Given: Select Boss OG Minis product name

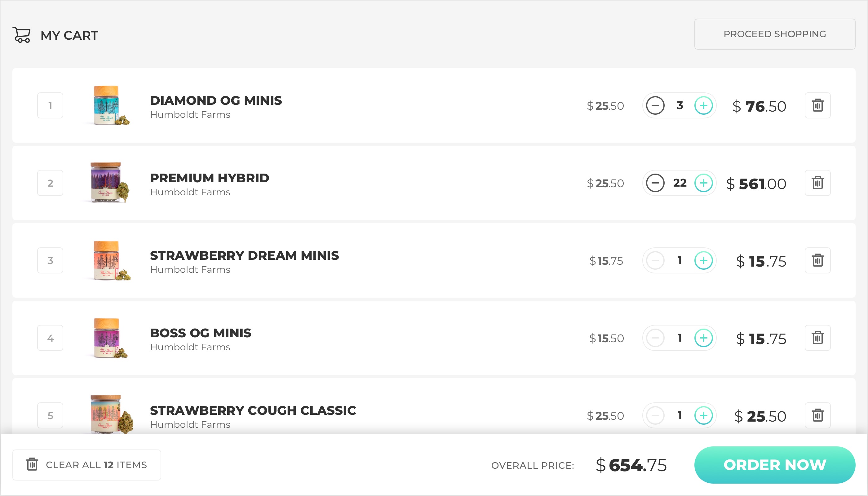Looking at the screenshot, I should click(x=201, y=333).
